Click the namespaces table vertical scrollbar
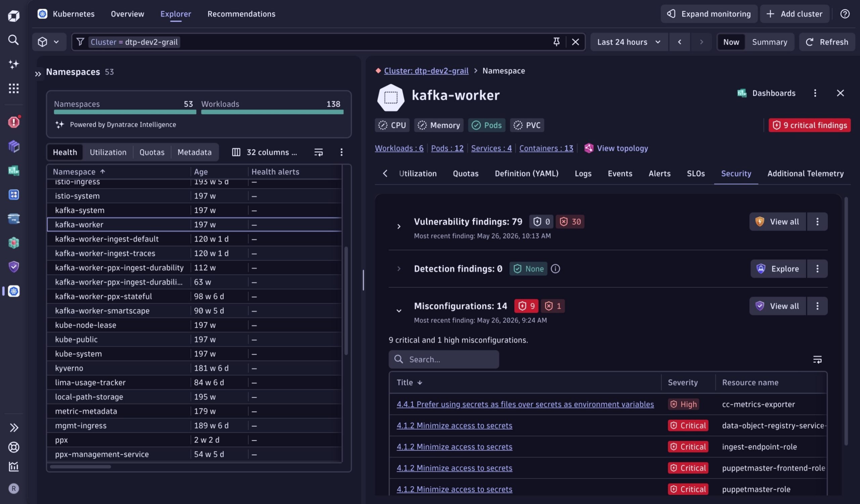Viewport: 860px width, 504px height. point(346,300)
